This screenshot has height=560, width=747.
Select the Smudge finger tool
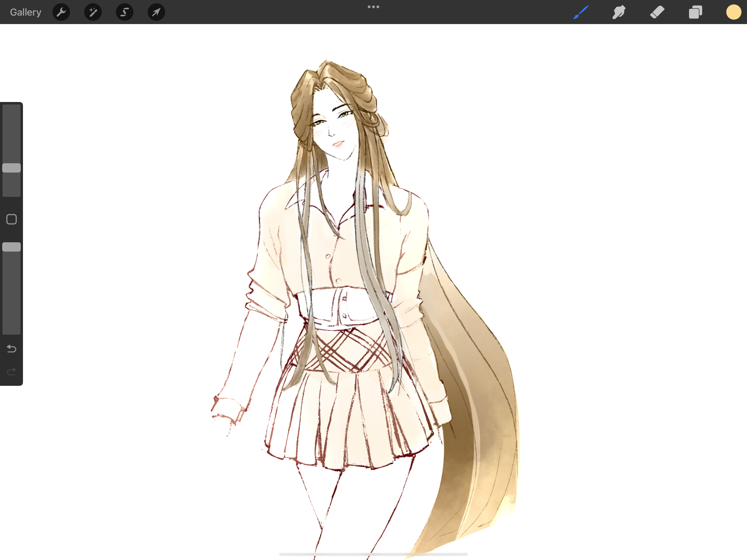[619, 12]
